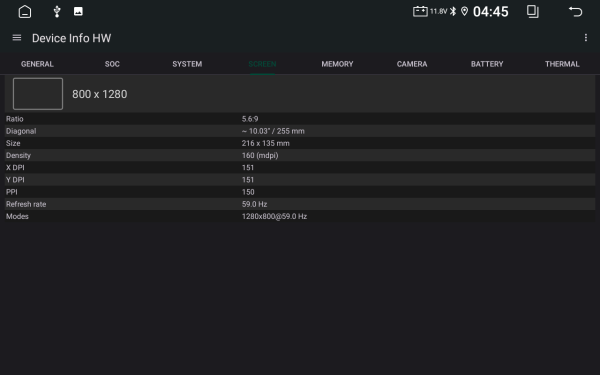Tap the 04:45 clock
This screenshot has height=375, width=600.
click(491, 11)
